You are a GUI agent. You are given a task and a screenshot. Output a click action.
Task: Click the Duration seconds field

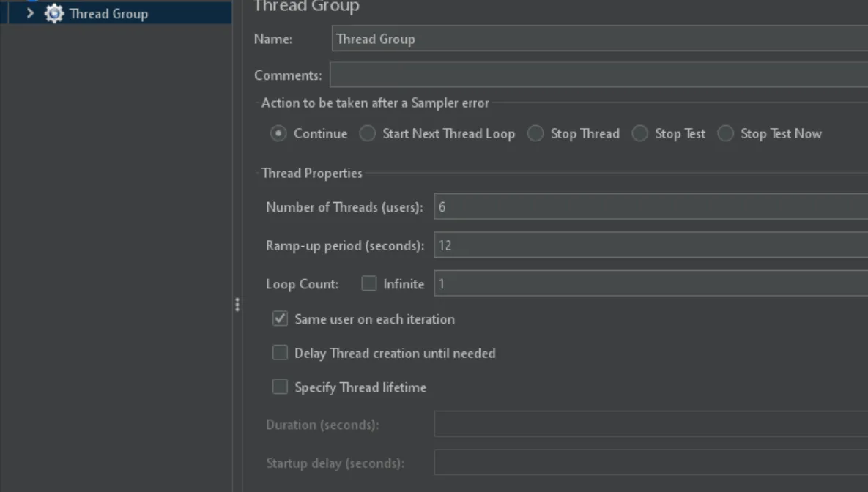click(x=650, y=425)
